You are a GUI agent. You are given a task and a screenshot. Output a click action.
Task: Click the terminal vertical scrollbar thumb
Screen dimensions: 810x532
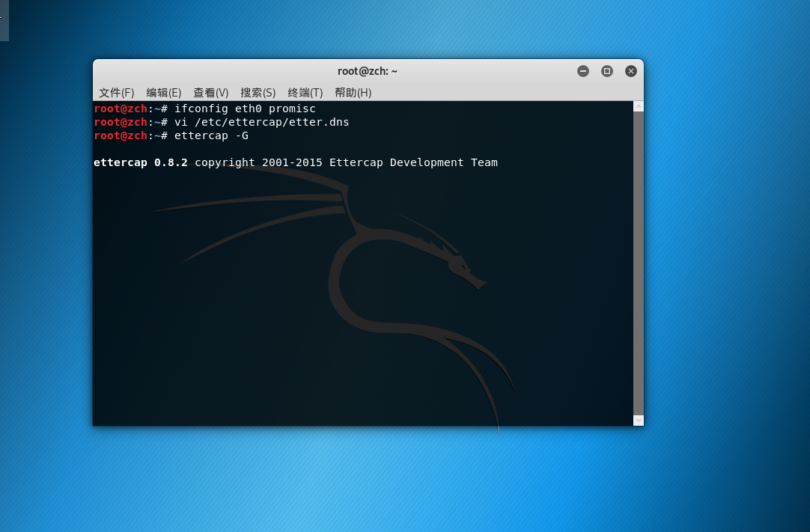coord(639,263)
